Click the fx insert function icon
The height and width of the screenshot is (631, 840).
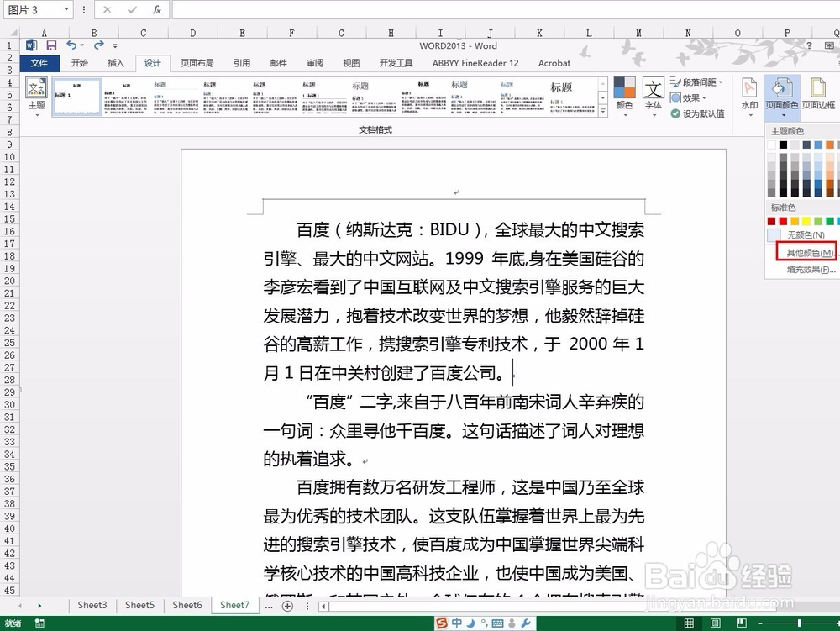point(156,9)
